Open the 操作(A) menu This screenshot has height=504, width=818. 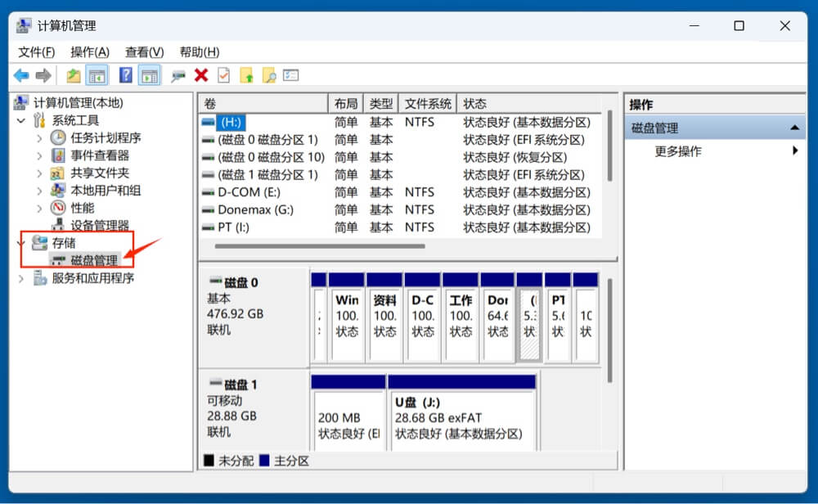click(89, 52)
